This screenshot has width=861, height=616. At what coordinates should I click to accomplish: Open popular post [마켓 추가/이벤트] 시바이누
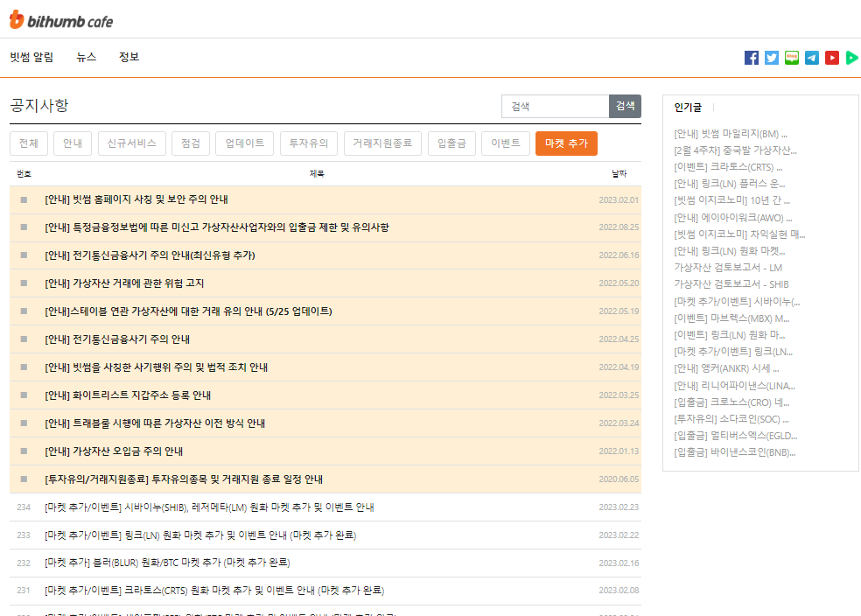pos(737,301)
